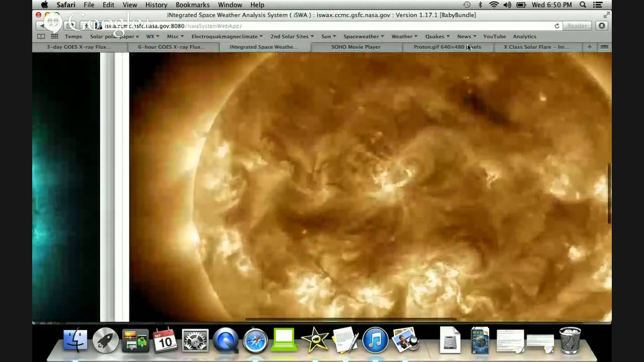Launch iMovie star icon in Dock
The image size is (644, 362).
(315, 340)
